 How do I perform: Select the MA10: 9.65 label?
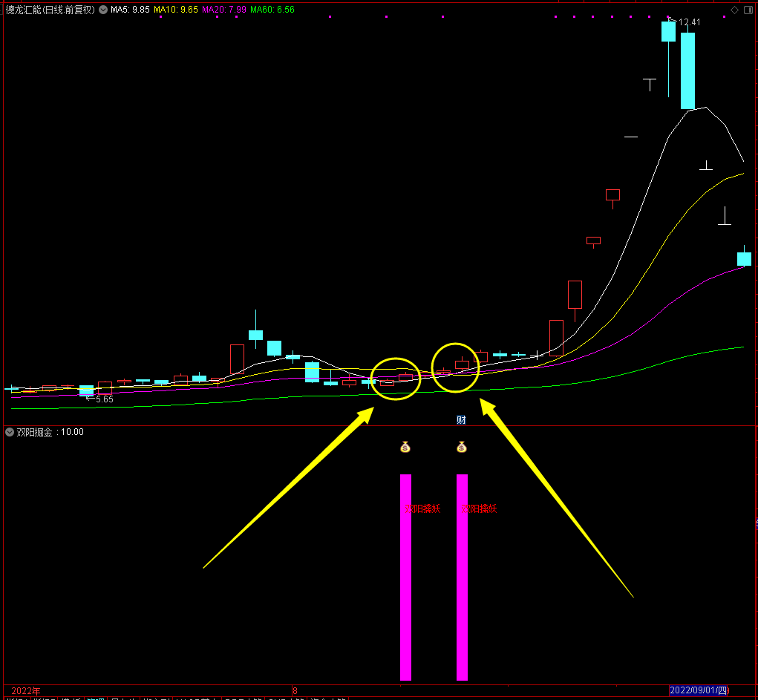(176, 10)
